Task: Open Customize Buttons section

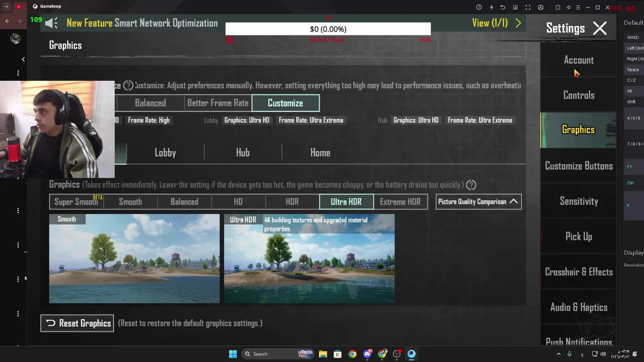Action: coord(579,166)
